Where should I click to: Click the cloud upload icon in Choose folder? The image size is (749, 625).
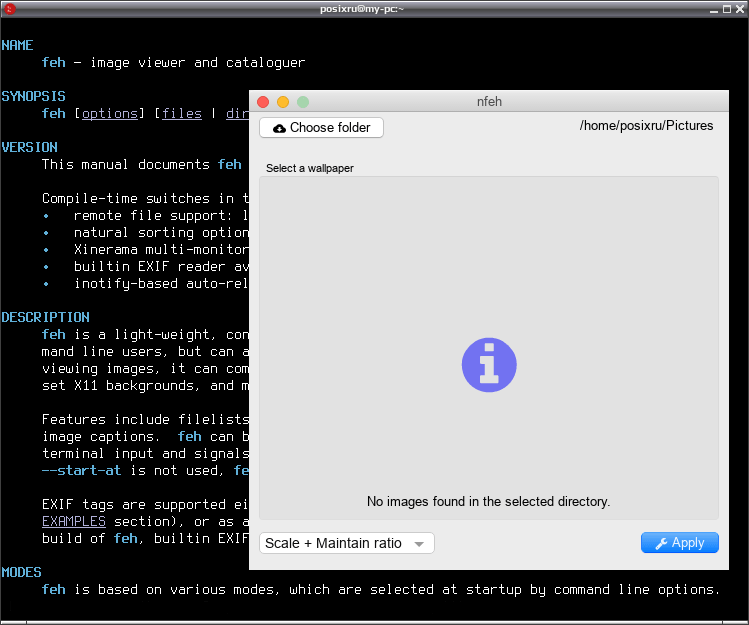coord(279,128)
